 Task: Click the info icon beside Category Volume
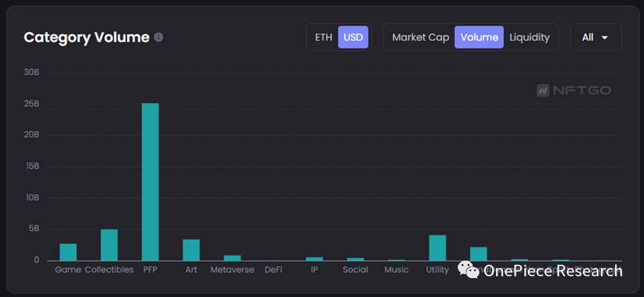click(x=159, y=38)
